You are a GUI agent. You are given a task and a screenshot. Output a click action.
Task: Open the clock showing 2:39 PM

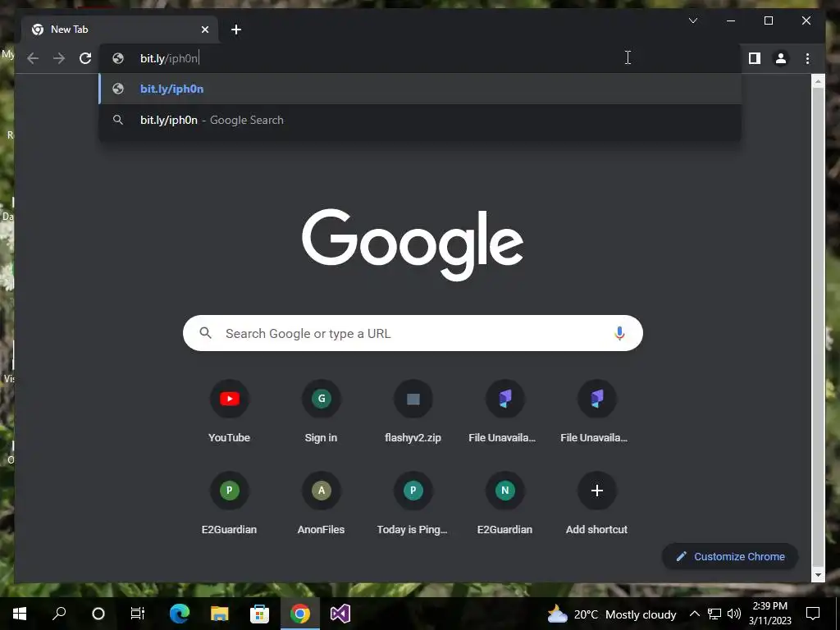pyautogui.click(x=769, y=614)
